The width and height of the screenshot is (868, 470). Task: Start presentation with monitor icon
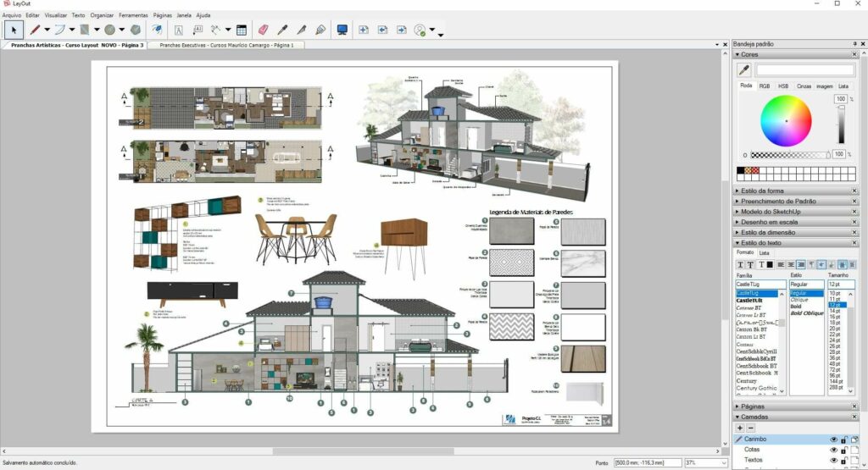(342, 30)
